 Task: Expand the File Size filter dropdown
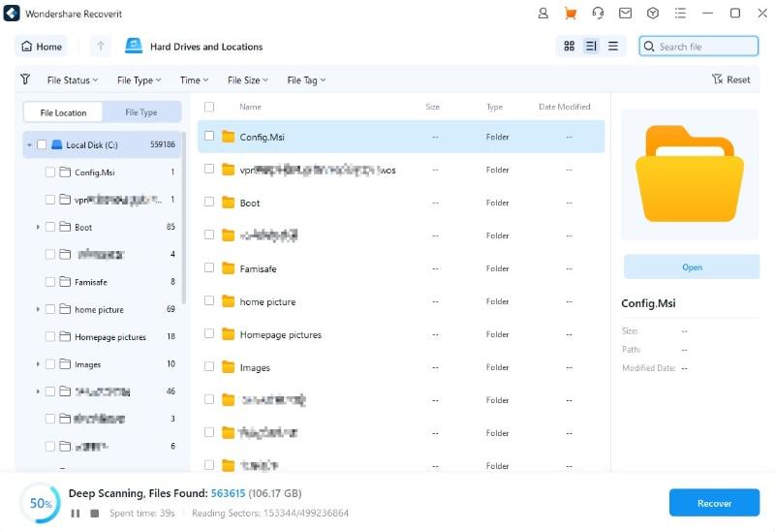point(248,80)
